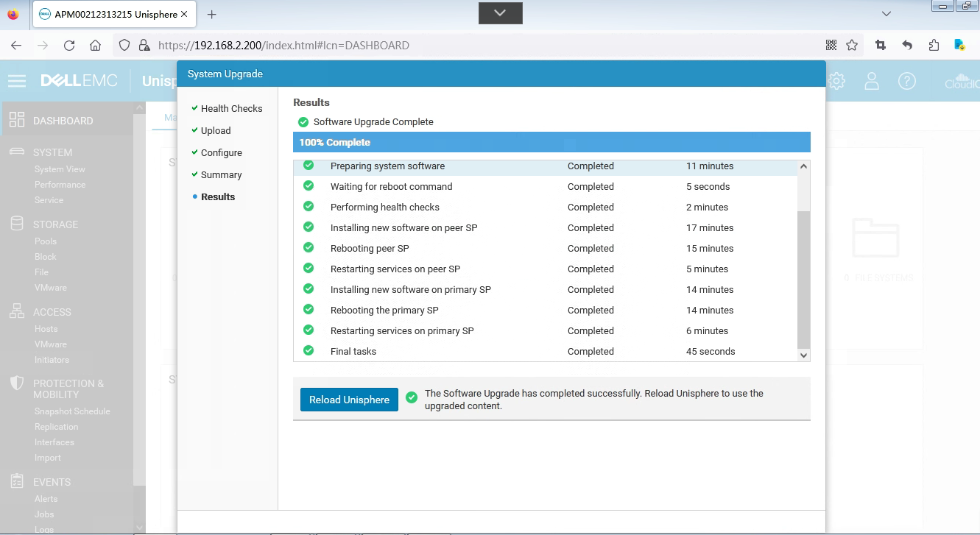The image size is (980, 535).
Task: Click the results list scrollbar up arrow
Action: (803, 166)
